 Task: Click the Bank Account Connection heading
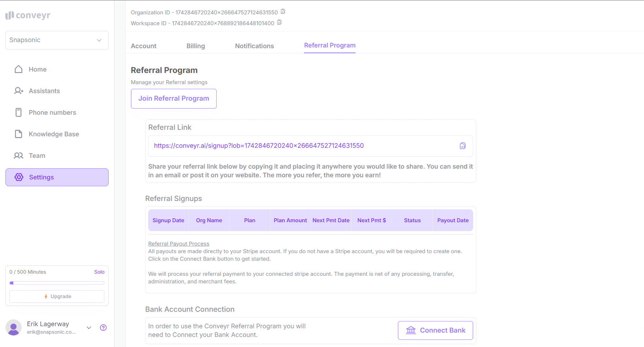tap(190, 309)
